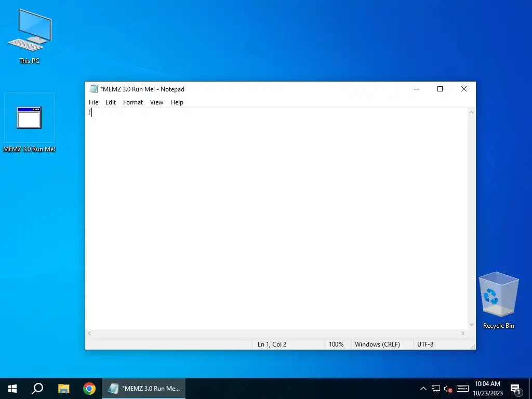Viewport: 532px width, 399px height.
Task: Open the Format menu in Notepad
Action: pos(133,102)
